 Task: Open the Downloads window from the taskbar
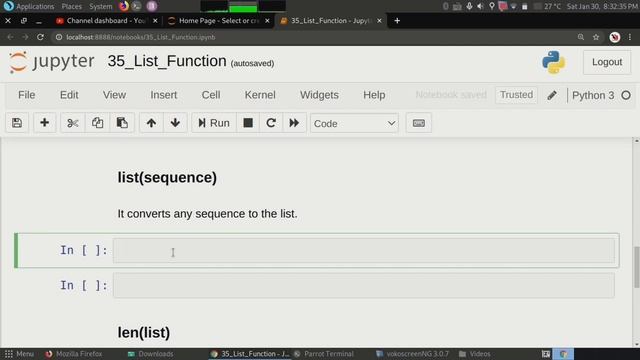(151, 354)
